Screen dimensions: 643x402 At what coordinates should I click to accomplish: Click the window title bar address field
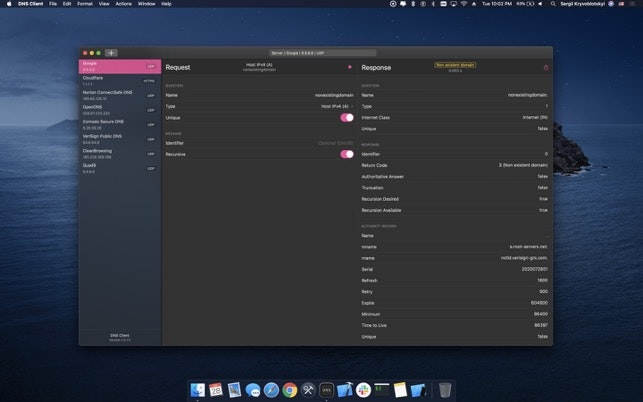[323, 53]
